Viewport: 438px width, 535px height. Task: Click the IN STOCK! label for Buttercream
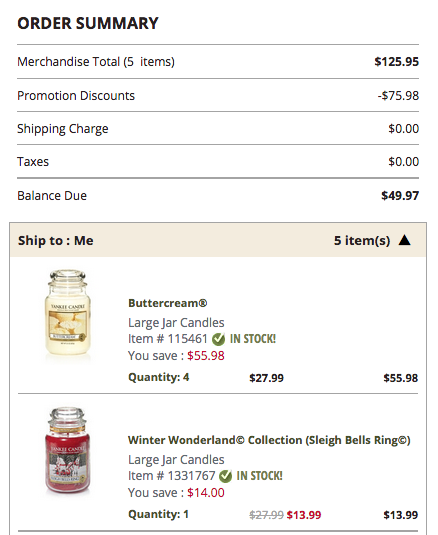(x=253, y=339)
